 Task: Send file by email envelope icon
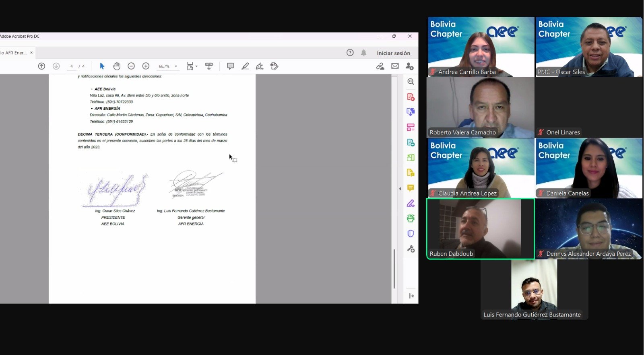395,66
